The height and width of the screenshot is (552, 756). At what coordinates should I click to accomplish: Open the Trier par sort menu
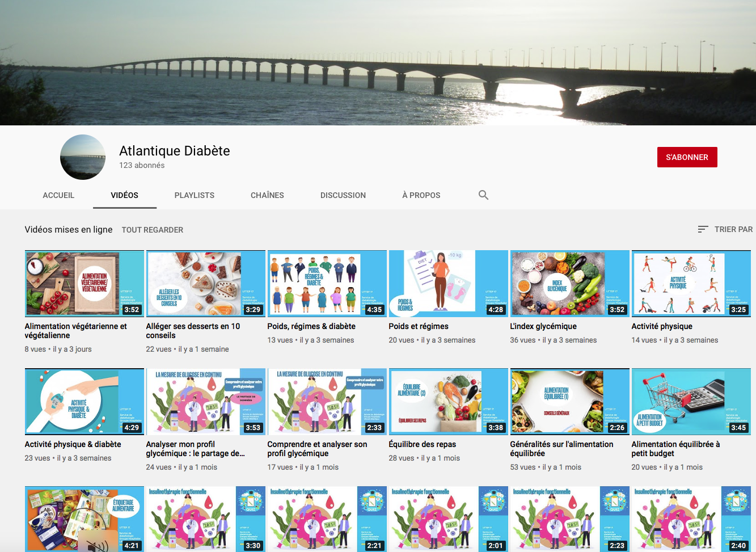725,229
